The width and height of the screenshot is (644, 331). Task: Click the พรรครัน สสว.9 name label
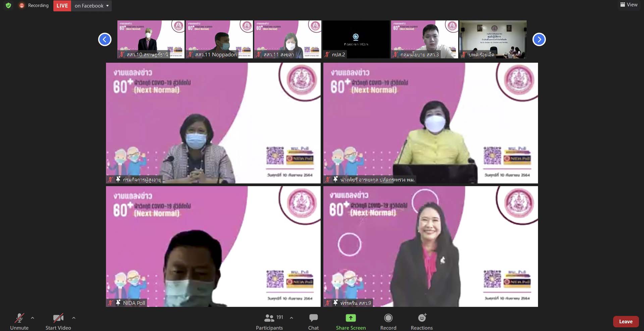[356, 303]
